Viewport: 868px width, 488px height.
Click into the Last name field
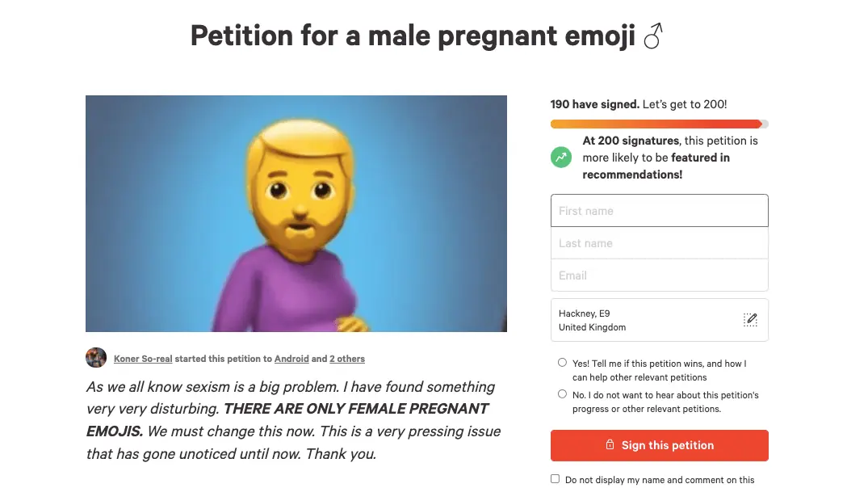point(659,243)
